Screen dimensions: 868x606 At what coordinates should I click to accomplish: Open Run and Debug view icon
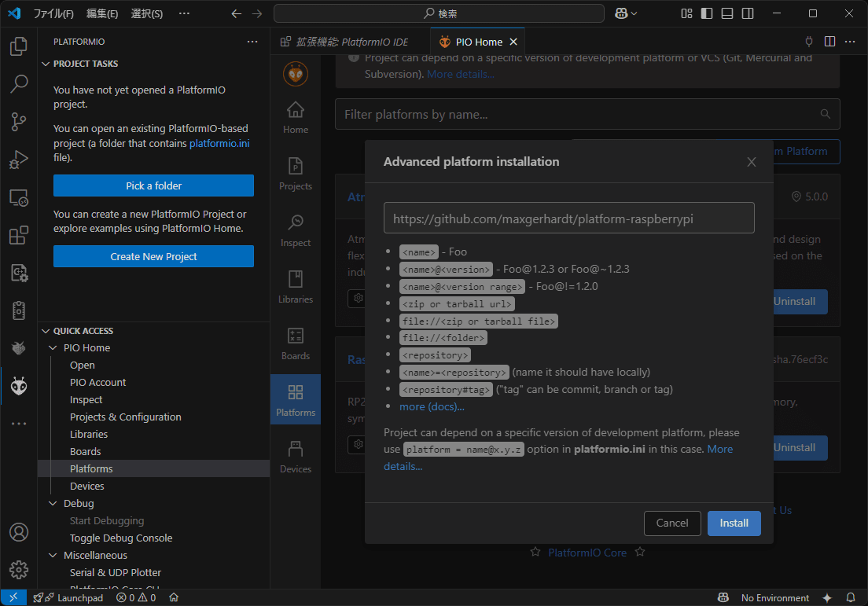[x=19, y=160]
